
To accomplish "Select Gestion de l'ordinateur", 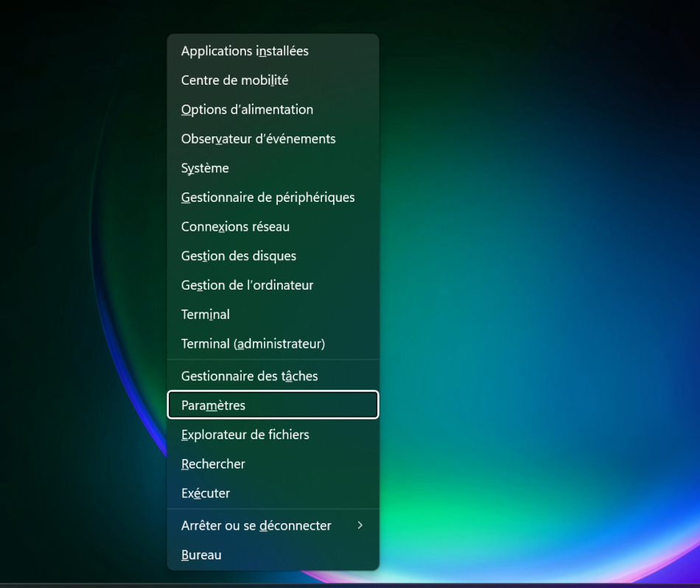I will [247, 285].
